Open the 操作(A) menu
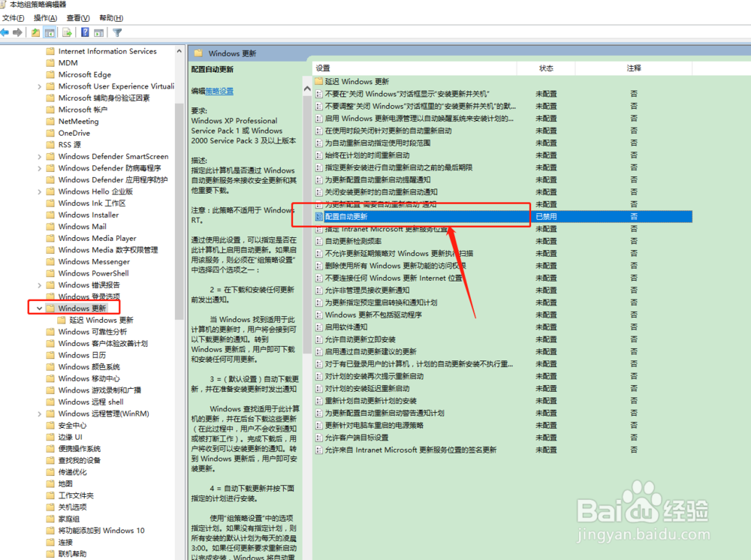Screen dimensions: 751x560 pyautogui.click(x=44, y=17)
